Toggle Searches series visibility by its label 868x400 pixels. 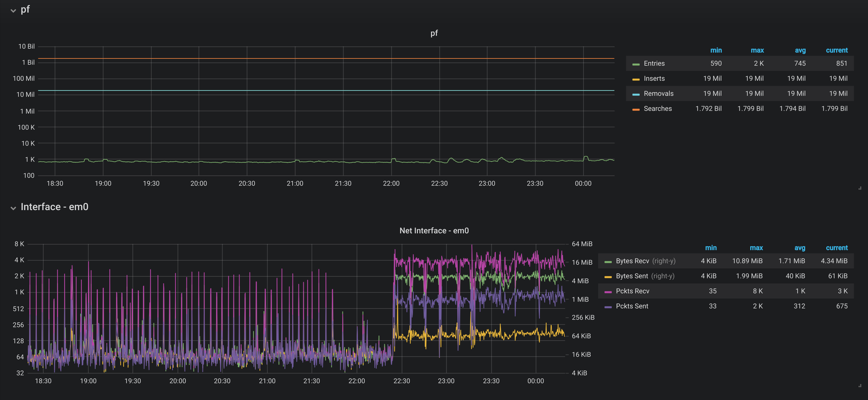[657, 108]
